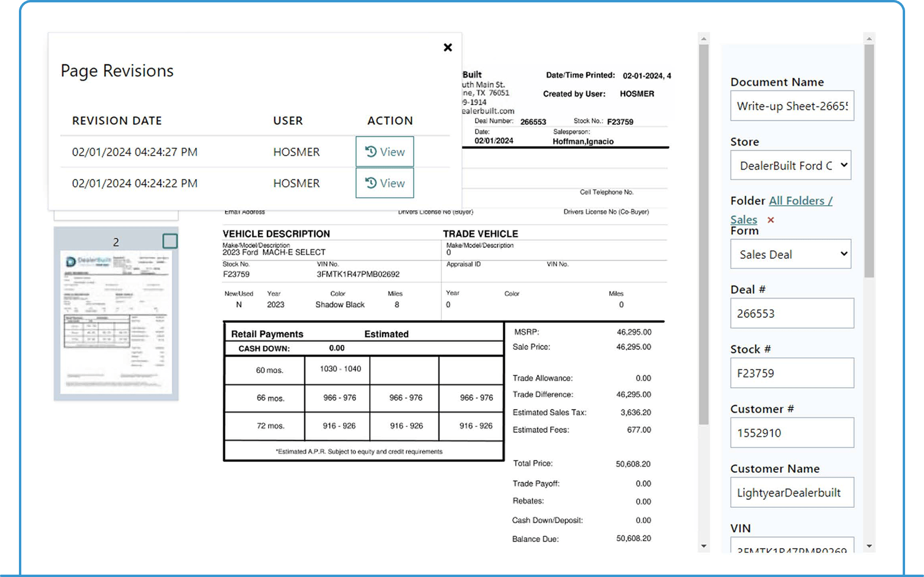Click properties panel scrollbar up arrow

point(869,39)
